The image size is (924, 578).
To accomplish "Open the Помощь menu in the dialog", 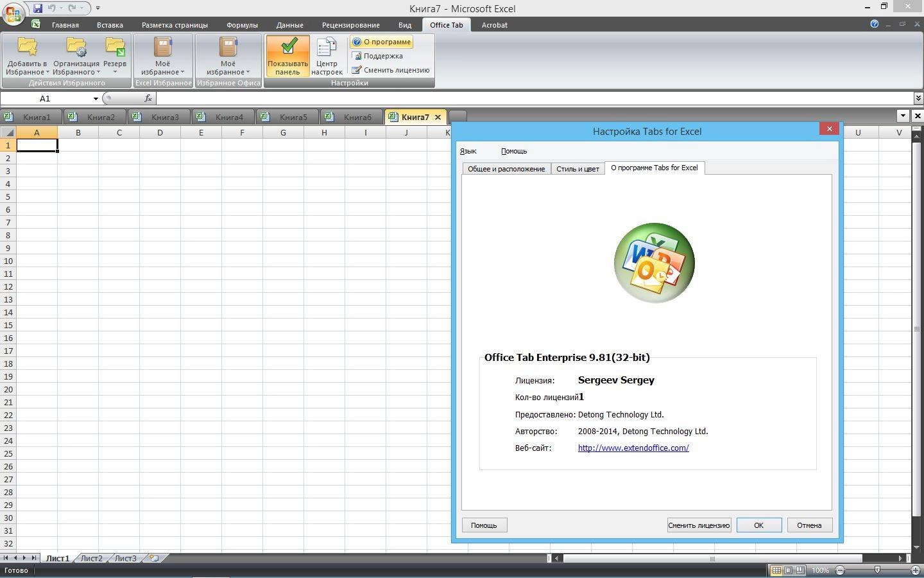I will [514, 151].
